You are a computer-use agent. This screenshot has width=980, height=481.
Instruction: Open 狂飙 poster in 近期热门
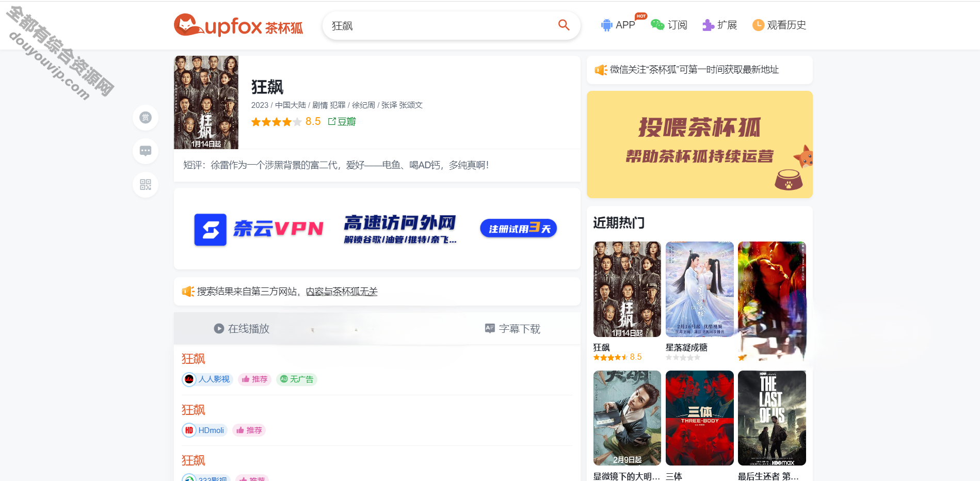pyautogui.click(x=627, y=289)
